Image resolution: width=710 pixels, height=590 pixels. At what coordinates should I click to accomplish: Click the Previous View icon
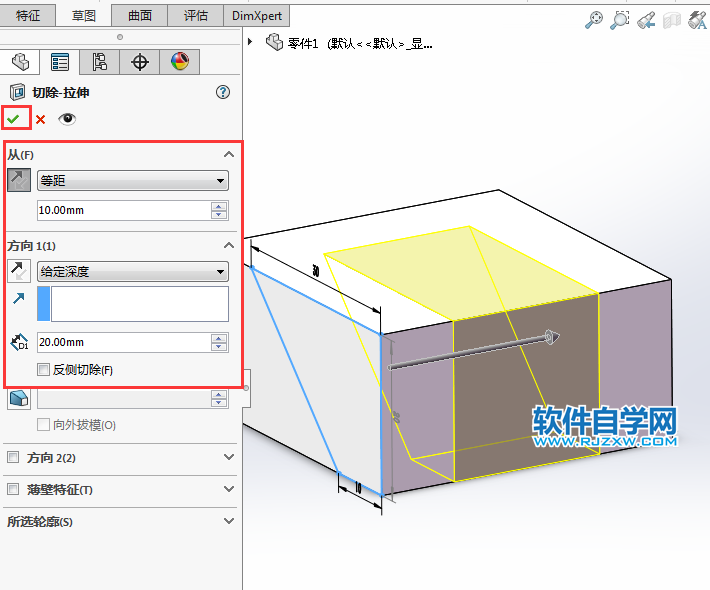tap(646, 20)
